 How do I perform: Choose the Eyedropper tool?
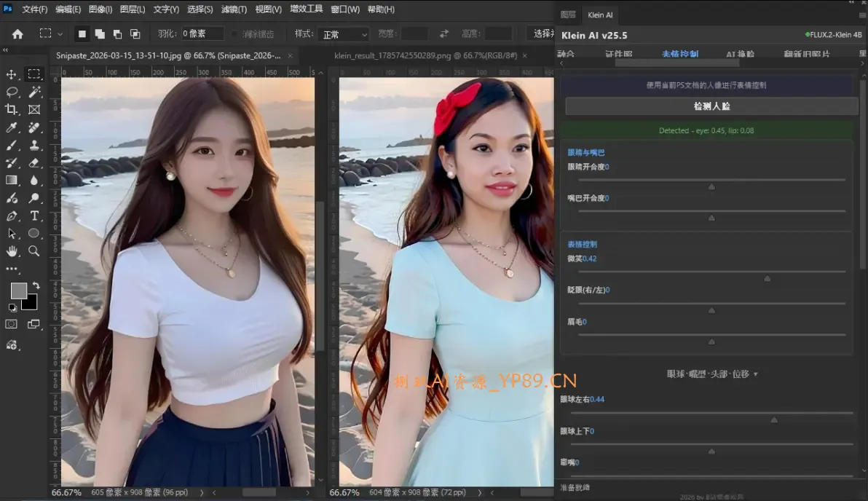[x=12, y=127]
